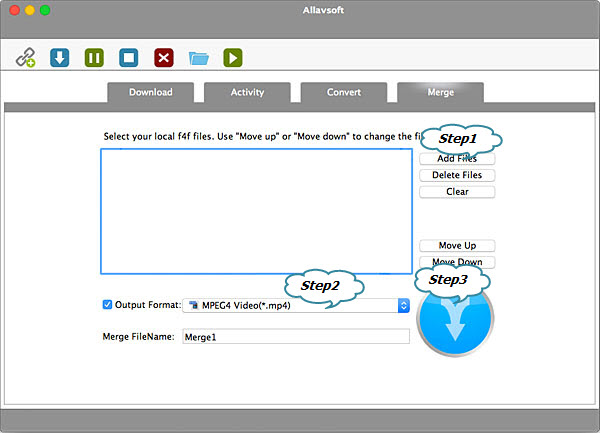Start merge with big blue arrow button
The width and height of the screenshot is (600, 433).
coord(455,319)
